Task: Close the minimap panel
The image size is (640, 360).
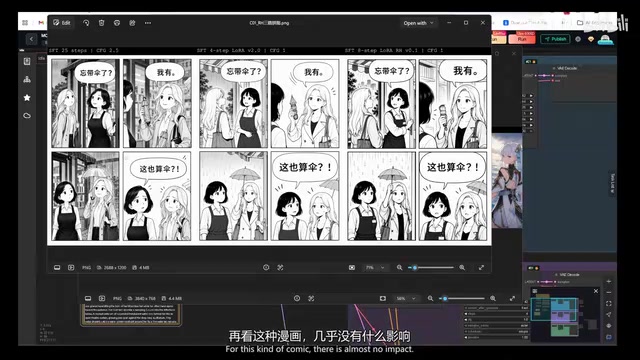Action: [596, 291]
